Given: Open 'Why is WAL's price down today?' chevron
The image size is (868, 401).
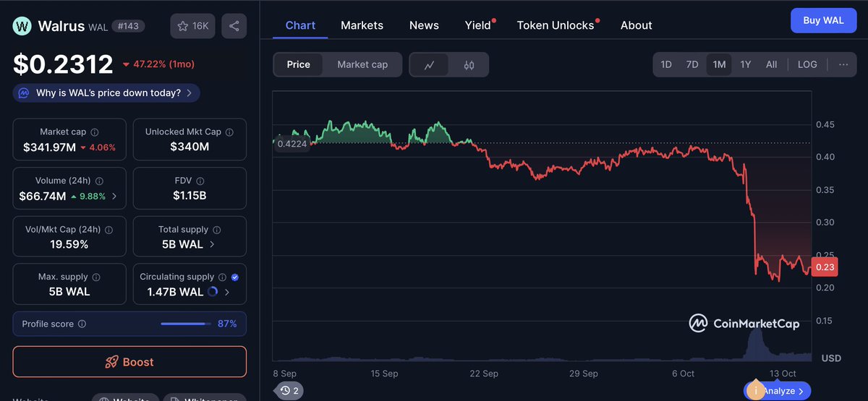Looking at the screenshot, I should tap(189, 93).
